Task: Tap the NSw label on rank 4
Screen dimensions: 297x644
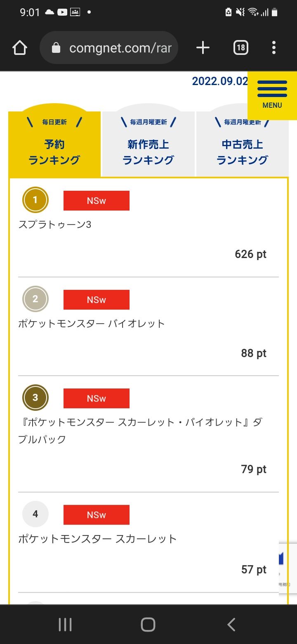Action: 96,515
